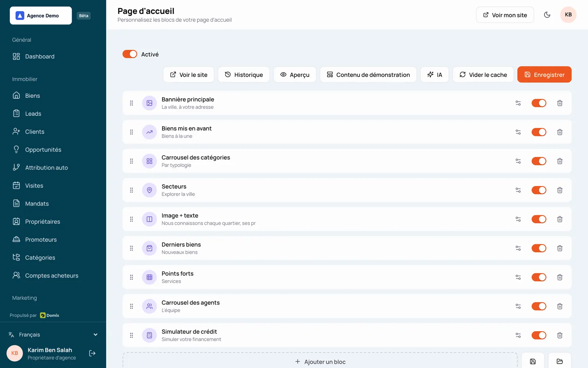Delete the Secteurs block

[x=560, y=190]
